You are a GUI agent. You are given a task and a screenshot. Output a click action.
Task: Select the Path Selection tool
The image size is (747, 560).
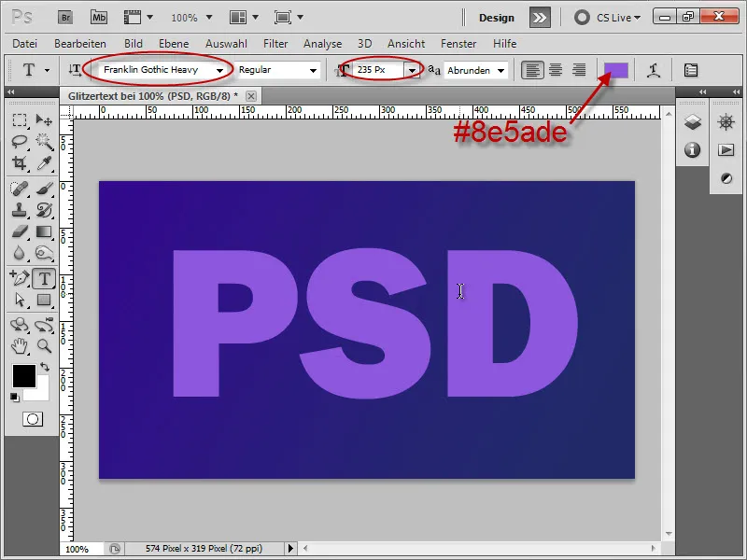tap(20, 300)
